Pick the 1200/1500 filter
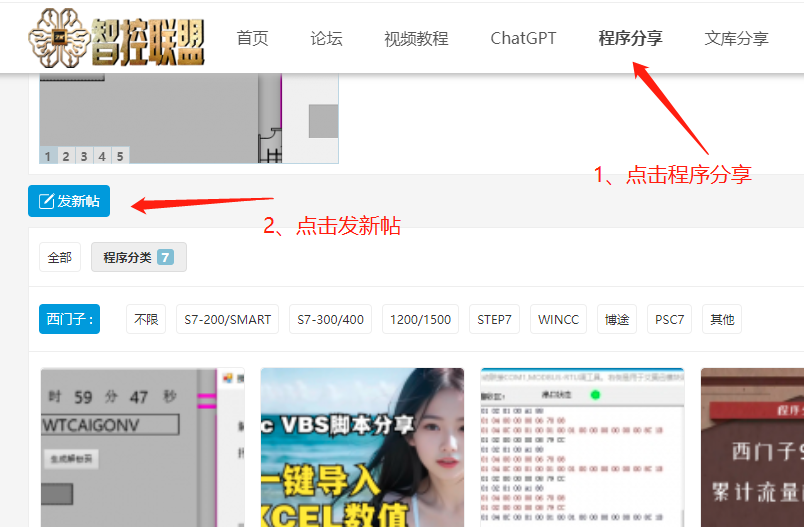804x527 pixels. pos(420,319)
